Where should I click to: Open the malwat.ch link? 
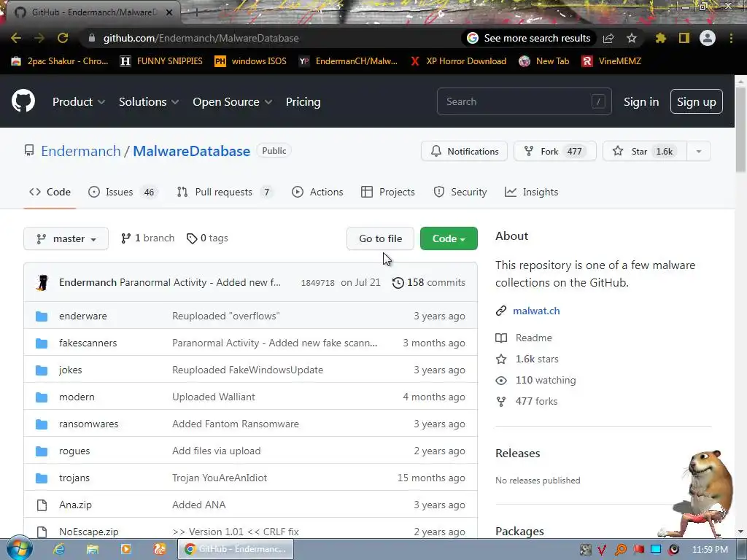536,311
